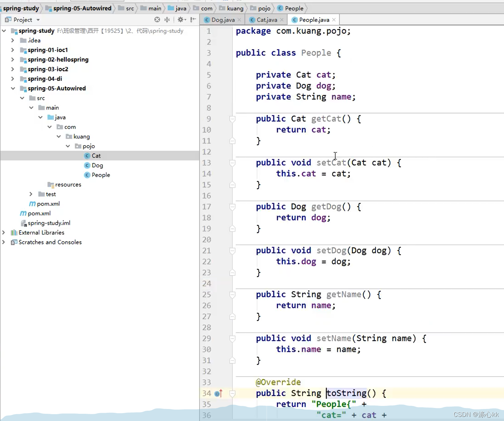The height and width of the screenshot is (421, 504).
Task: Click the Scratches and Consoles icon
Action: point(14,242)
